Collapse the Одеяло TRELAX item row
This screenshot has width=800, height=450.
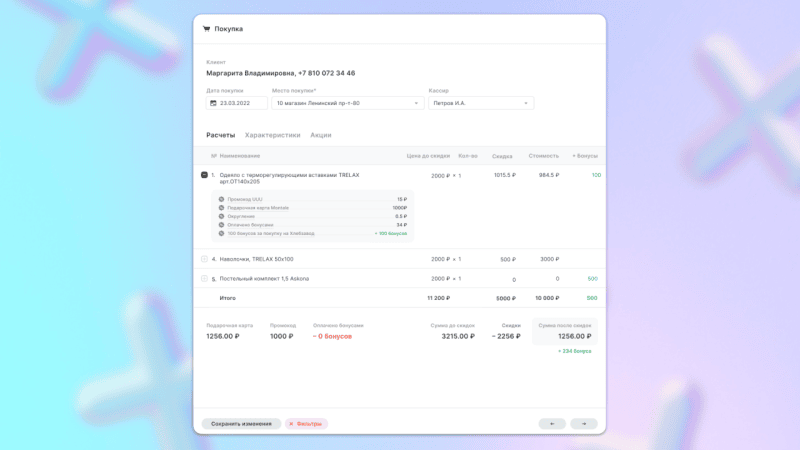(x=205, y=175)
